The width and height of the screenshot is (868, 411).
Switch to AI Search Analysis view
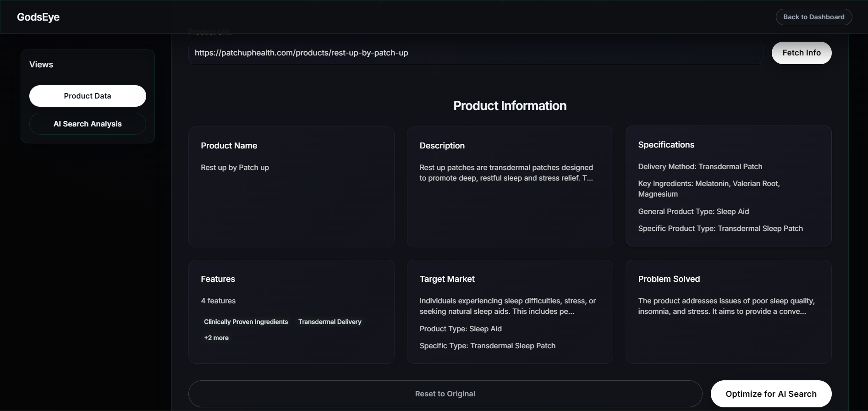pos(88,124)
